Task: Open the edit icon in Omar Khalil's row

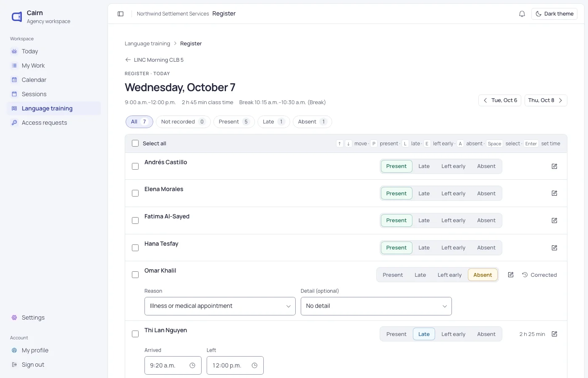Action: tap(511, 275)
